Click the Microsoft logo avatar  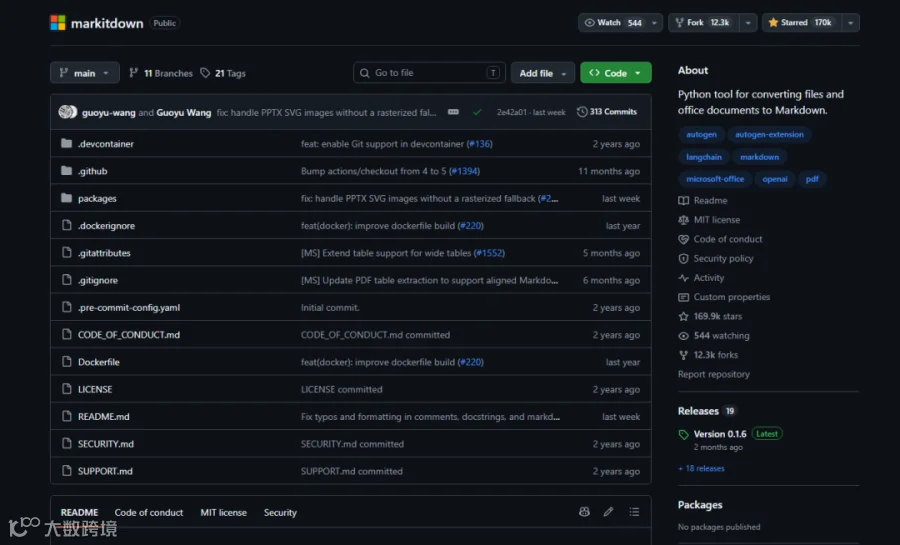[x=58, y=23]
